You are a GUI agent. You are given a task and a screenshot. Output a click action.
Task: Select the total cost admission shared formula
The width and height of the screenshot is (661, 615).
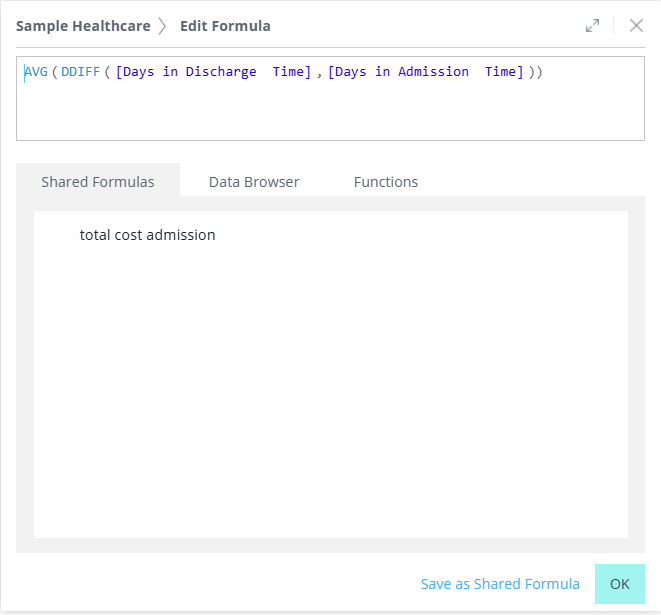click(x=147, y=235)
